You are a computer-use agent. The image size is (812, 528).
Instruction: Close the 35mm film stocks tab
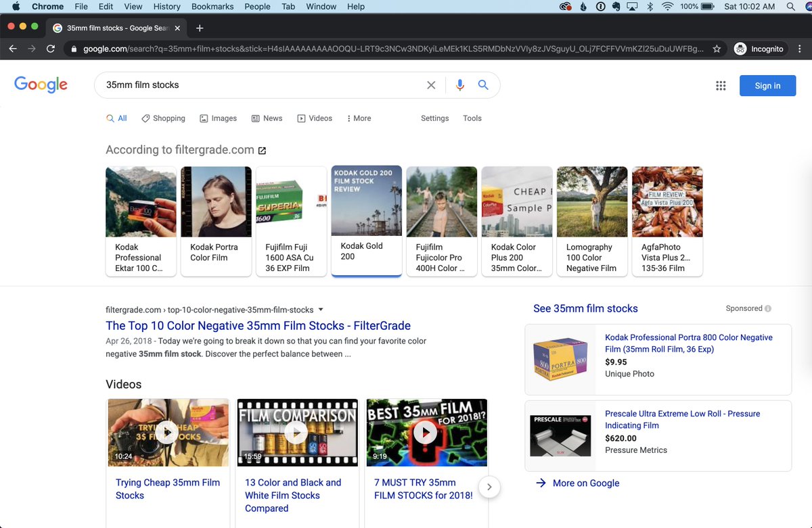click(x=177, y=28)
